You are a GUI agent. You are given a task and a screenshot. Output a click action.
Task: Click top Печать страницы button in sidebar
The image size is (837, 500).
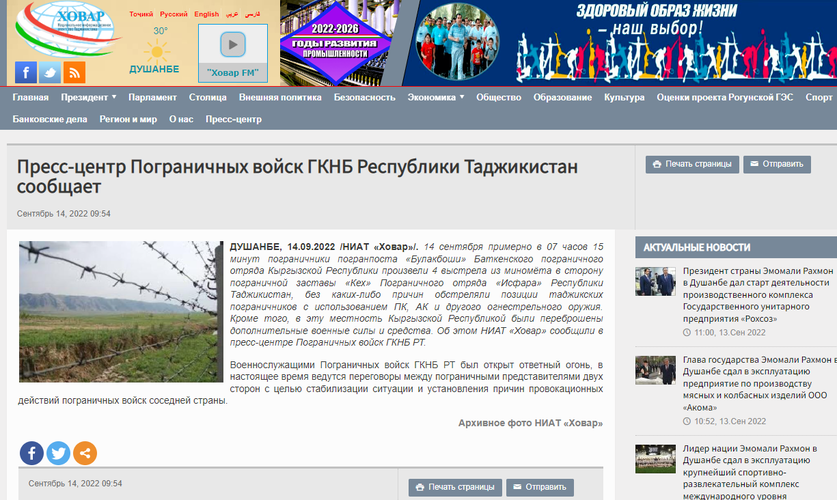[692, 164]
